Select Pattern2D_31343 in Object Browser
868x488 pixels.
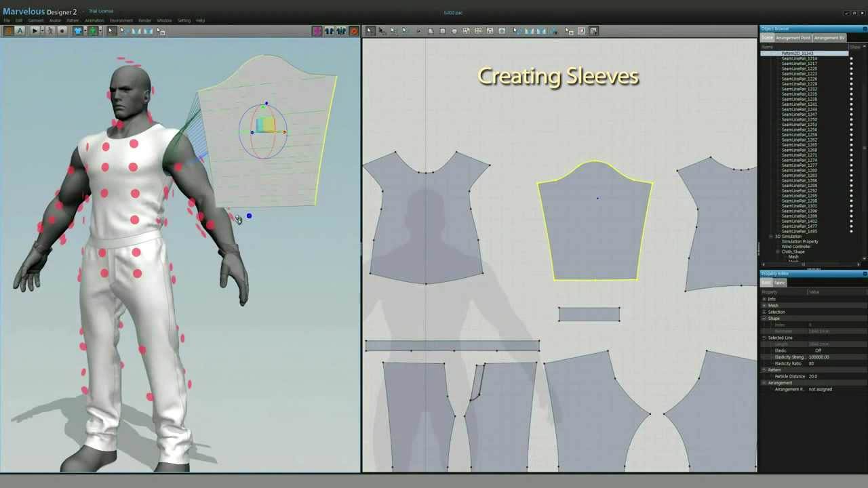(x=797, y=53)
